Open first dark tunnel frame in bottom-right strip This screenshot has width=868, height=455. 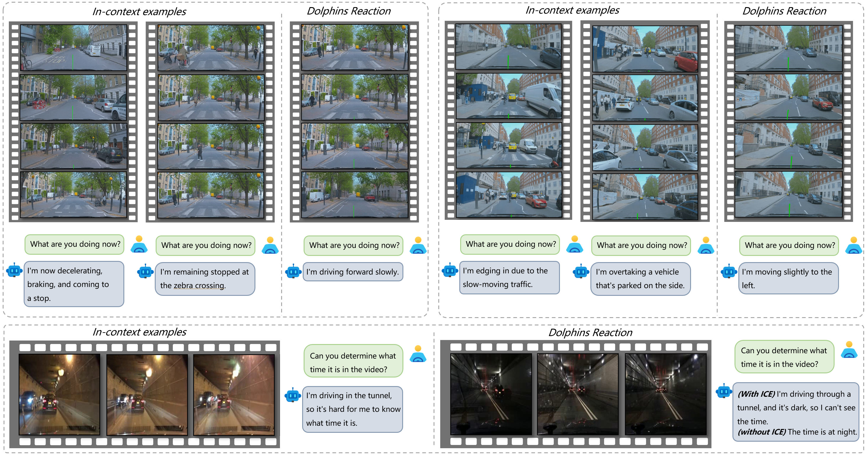(x=491, y=394)
